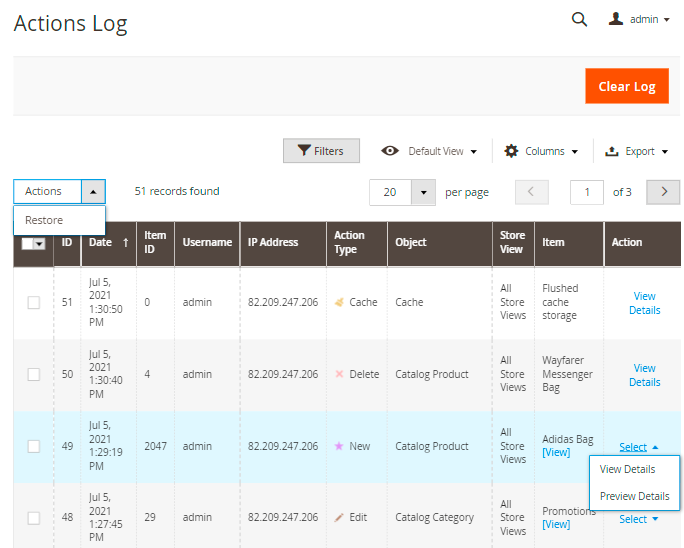Check the row with ID 51

pos(33,302)
